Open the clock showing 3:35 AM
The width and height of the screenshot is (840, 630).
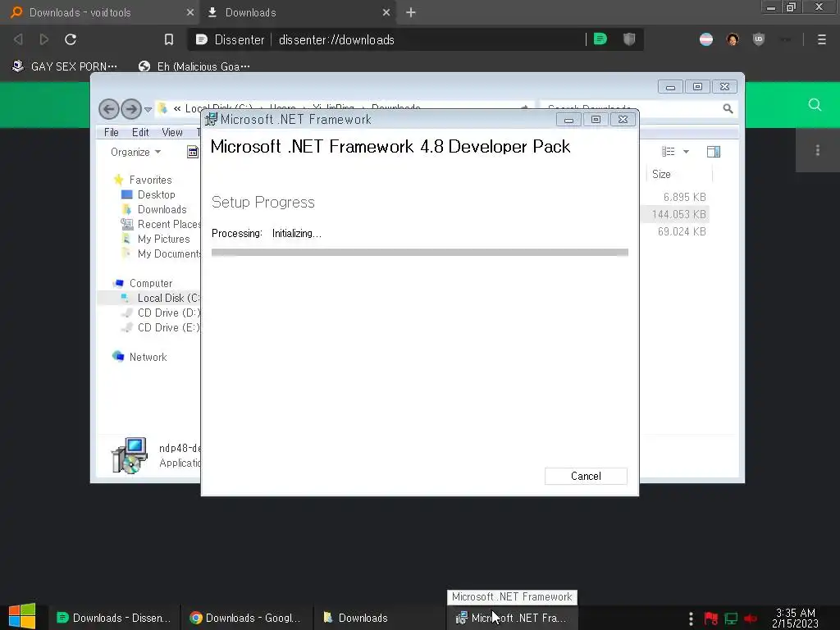coord(795,619)
